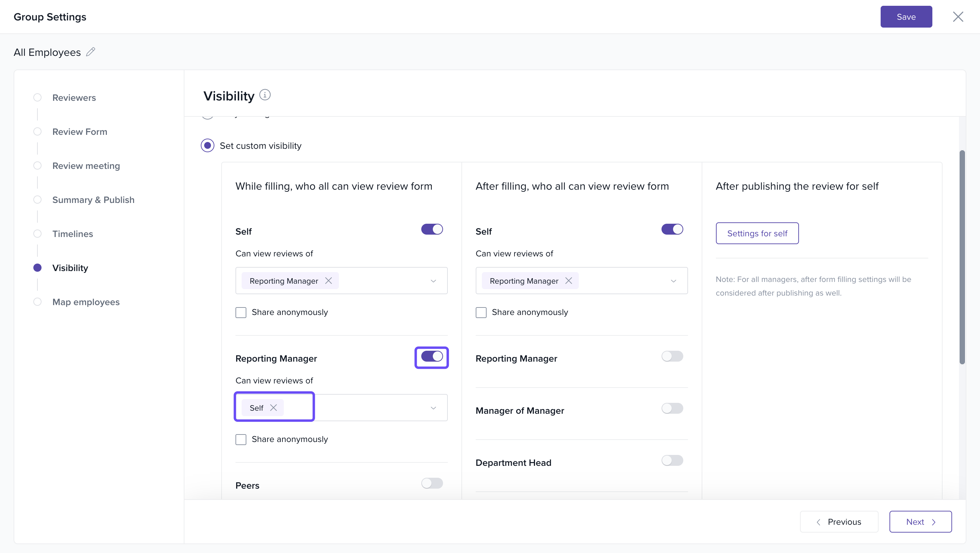This screenshot has height=553, width=980.
Task: Select the Set custom visibility radio button
Action: [x=207, y=146]
